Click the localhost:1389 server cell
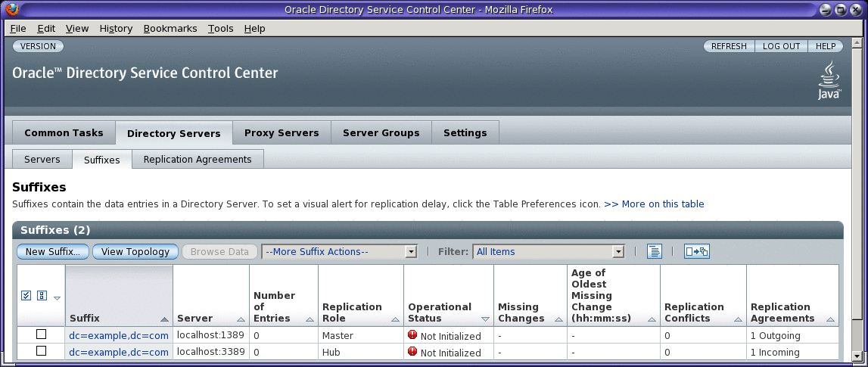Viewport: 868px width, 367px height. click(210, 335)
